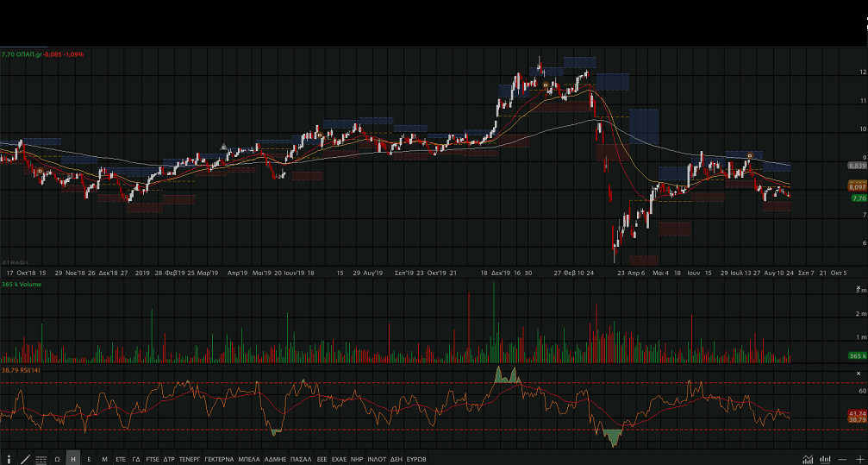Open the ΓΕΚΤΕΡΝΑ symbol chart
Screen dimensions: 868x465
click(x=219, y=459)
